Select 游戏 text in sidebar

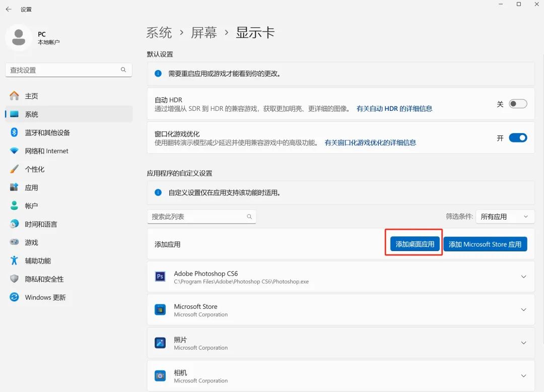click(x=31, y=242)
